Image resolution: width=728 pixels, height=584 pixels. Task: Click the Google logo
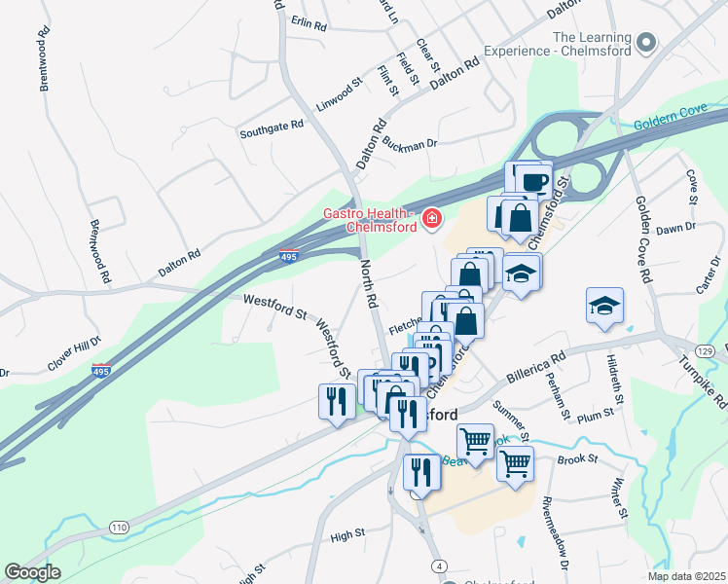pyautogui.click(x=32, y=572)
